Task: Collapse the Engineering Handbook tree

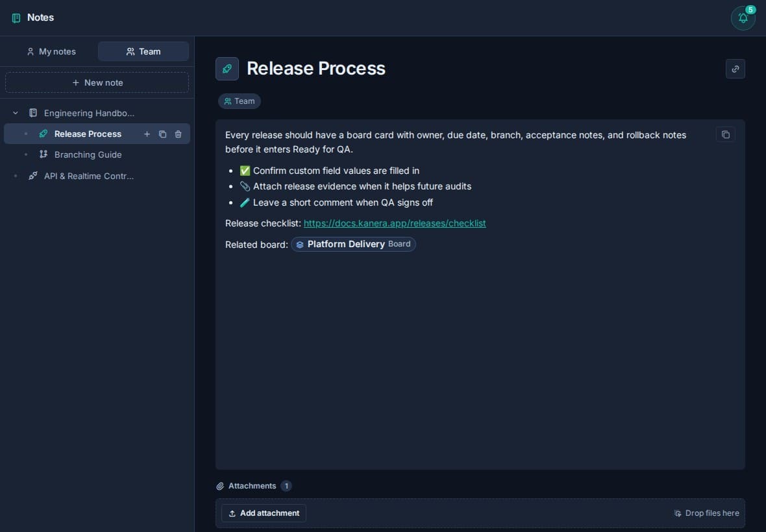Action: (x=15, y=113)
